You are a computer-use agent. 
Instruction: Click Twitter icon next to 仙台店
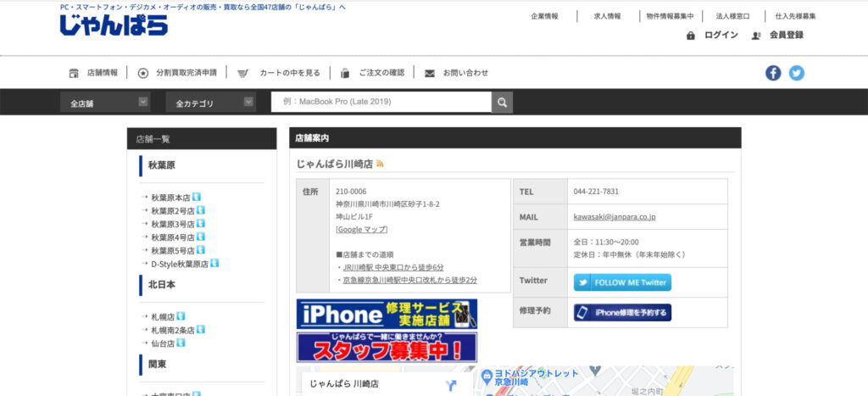(181, 343)
